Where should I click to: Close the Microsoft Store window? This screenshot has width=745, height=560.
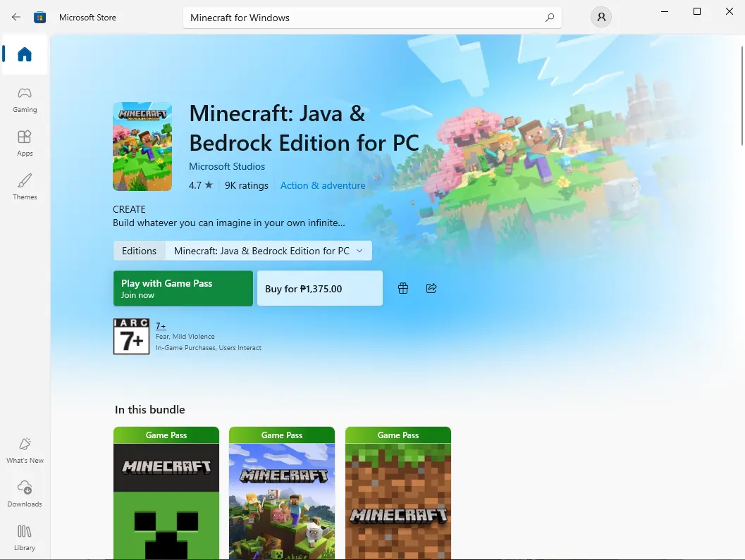[729, 11]
